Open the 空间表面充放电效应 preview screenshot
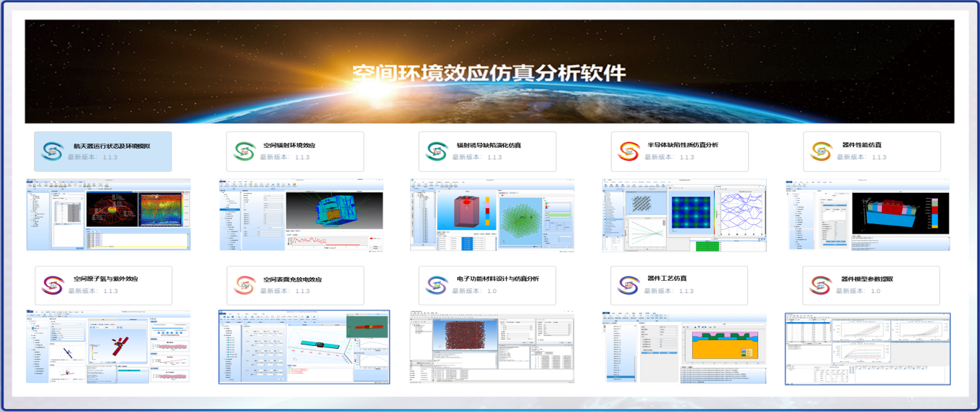Screen dimensions: 980x412 click(x=304, y=347)
